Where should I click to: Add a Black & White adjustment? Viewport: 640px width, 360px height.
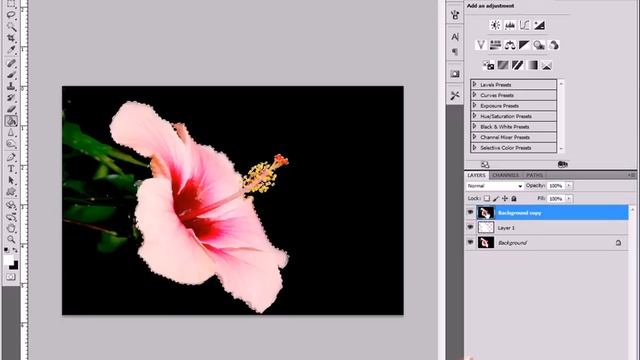tap(524, 45)
